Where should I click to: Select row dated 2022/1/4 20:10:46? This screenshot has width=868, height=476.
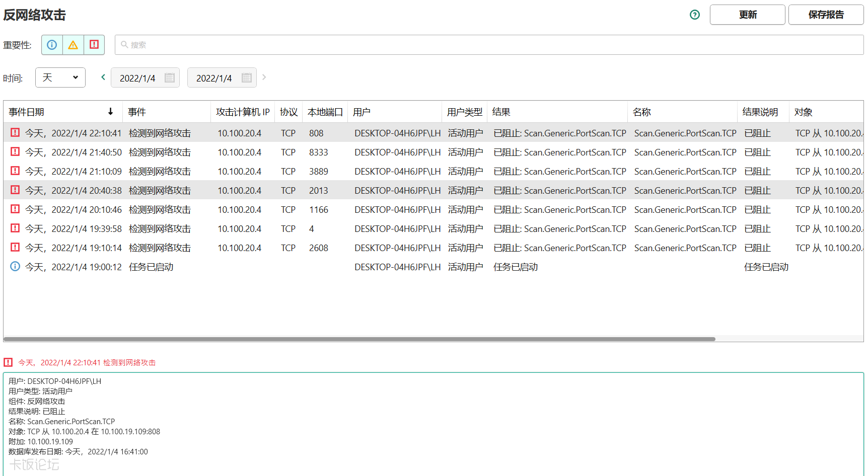click(x=433, y=209)
